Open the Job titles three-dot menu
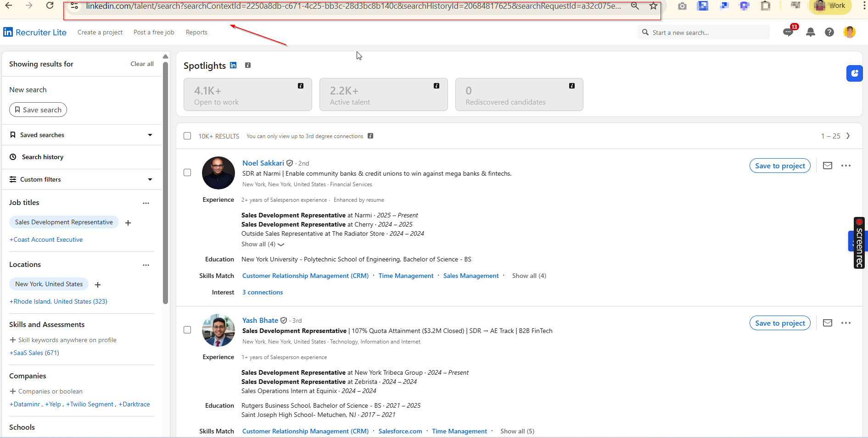 click(x=146, y=203)
